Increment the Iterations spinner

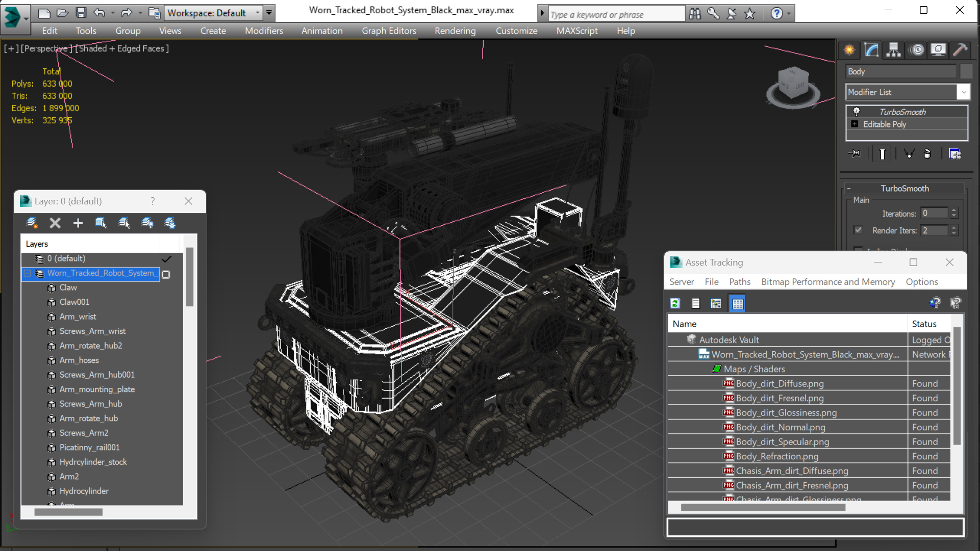[x=953, y=211]
